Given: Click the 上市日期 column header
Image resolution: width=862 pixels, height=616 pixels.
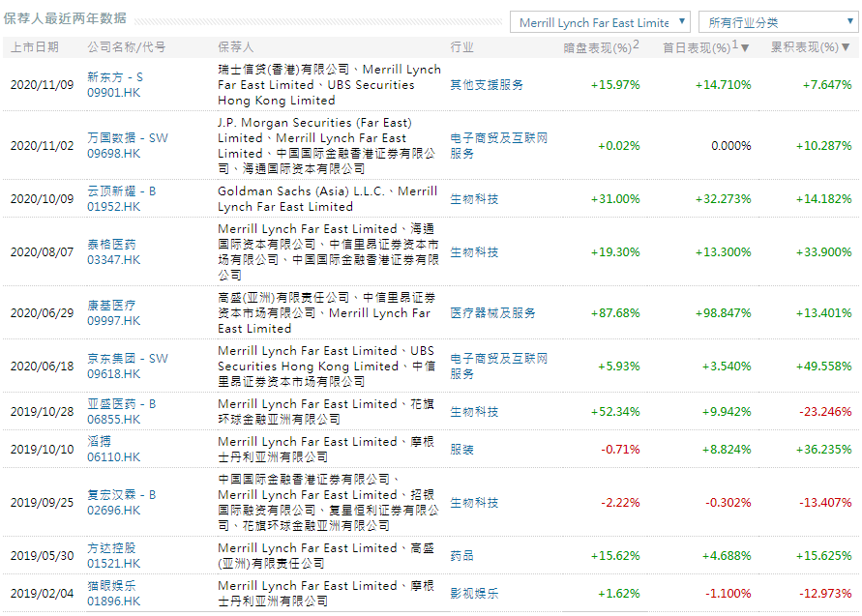Looking at the screenshot, I should pyautogui.click(x=35, y=47).
